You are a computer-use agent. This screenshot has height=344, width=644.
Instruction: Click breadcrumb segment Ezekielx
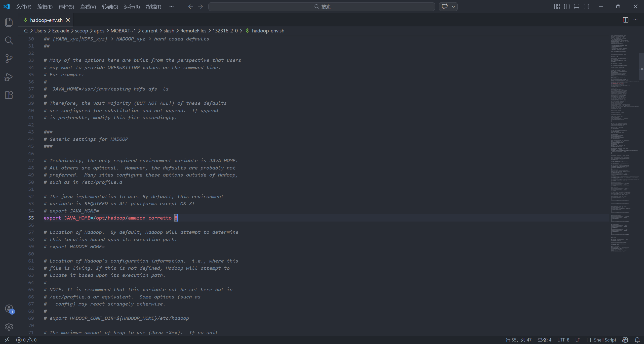[60, 31]
